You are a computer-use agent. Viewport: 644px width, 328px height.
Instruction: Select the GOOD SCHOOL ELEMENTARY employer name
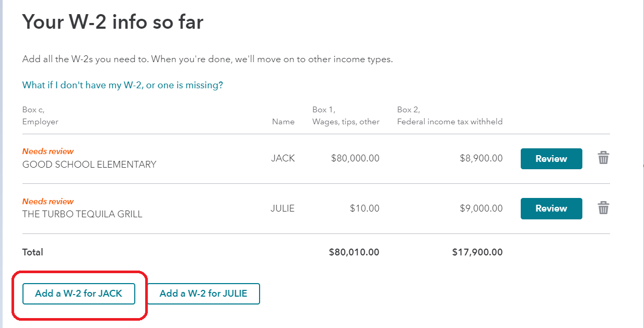pos(89,165)
